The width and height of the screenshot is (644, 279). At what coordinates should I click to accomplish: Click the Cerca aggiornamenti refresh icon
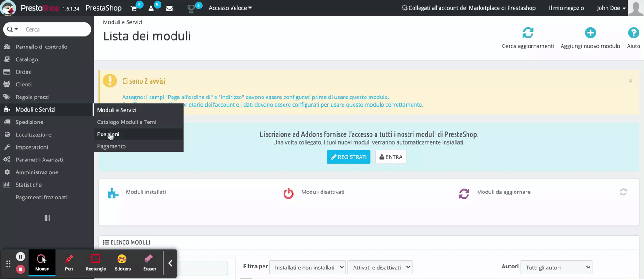pyautogui.click(x=528, y=33)
